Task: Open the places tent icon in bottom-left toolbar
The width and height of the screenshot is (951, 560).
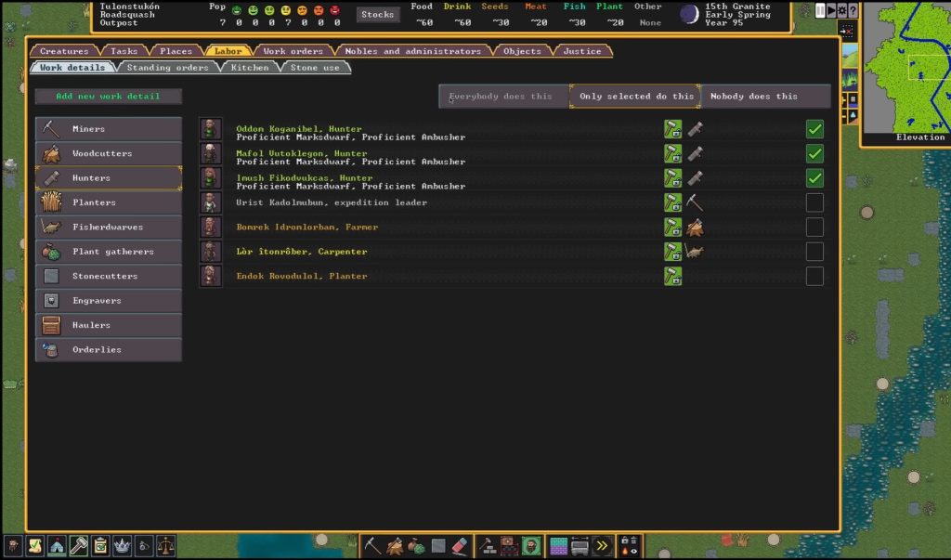Action: 57,545
